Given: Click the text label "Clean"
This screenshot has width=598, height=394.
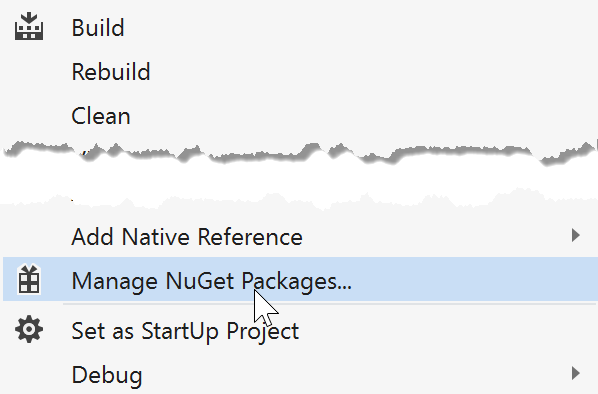Looking at the screenshot, I should [x=101, y=116].
